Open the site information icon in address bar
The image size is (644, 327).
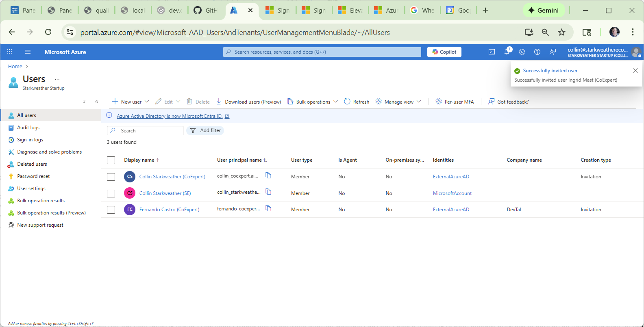70,32
